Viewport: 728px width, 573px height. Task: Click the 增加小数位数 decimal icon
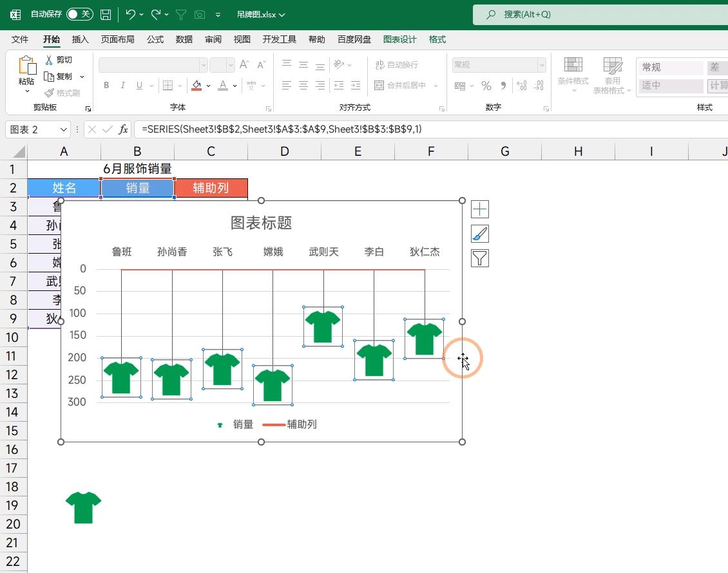522,84
